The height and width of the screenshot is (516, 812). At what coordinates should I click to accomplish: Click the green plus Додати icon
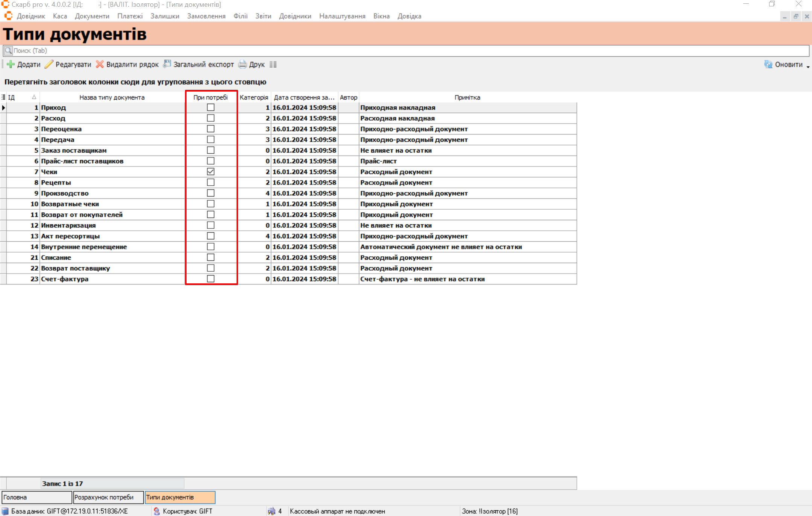tap(11, 64)
